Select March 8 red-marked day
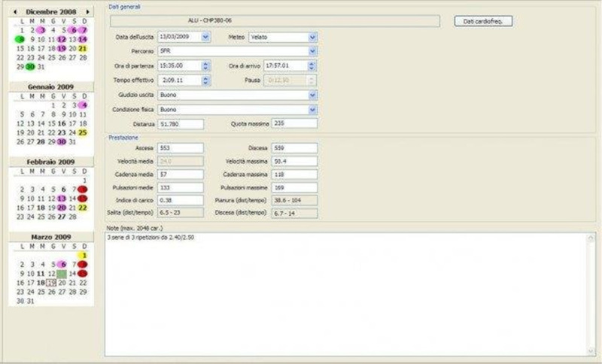This screenshot has width=602, height=364. [x=83, y=264]
